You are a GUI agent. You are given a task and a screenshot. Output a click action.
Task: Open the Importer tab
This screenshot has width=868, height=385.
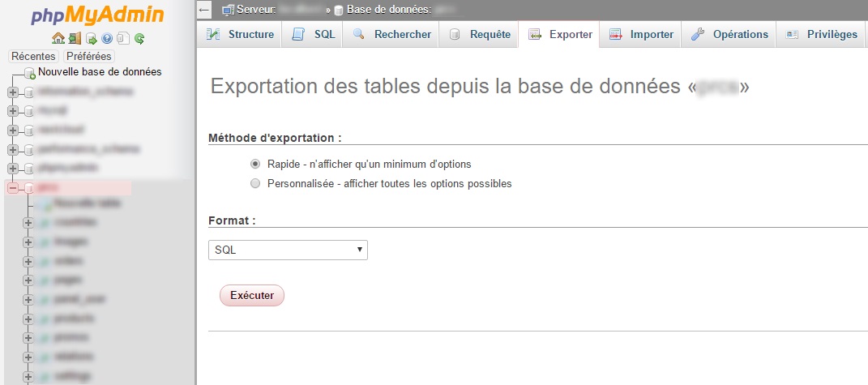(x=641, y=35)
